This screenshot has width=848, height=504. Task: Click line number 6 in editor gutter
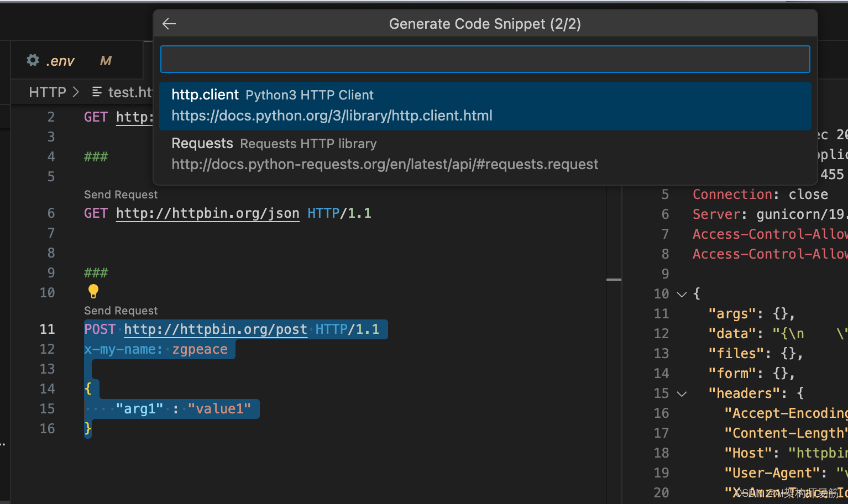pos(51,213)
